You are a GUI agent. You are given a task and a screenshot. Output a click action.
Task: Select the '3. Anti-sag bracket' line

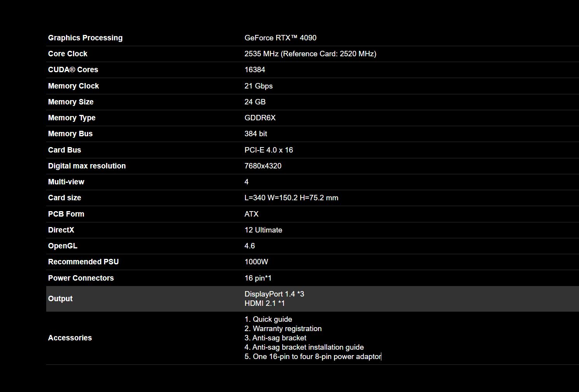[x=275, y=338]
